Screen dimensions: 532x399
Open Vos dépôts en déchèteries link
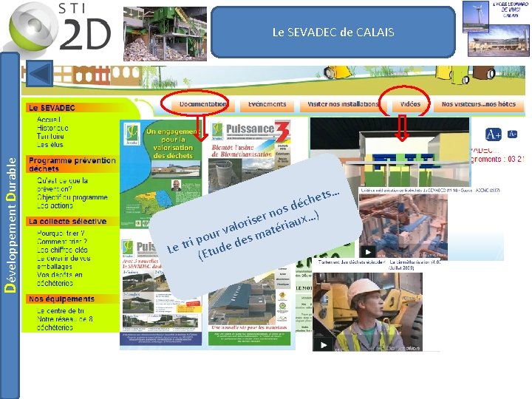point(59,279)
